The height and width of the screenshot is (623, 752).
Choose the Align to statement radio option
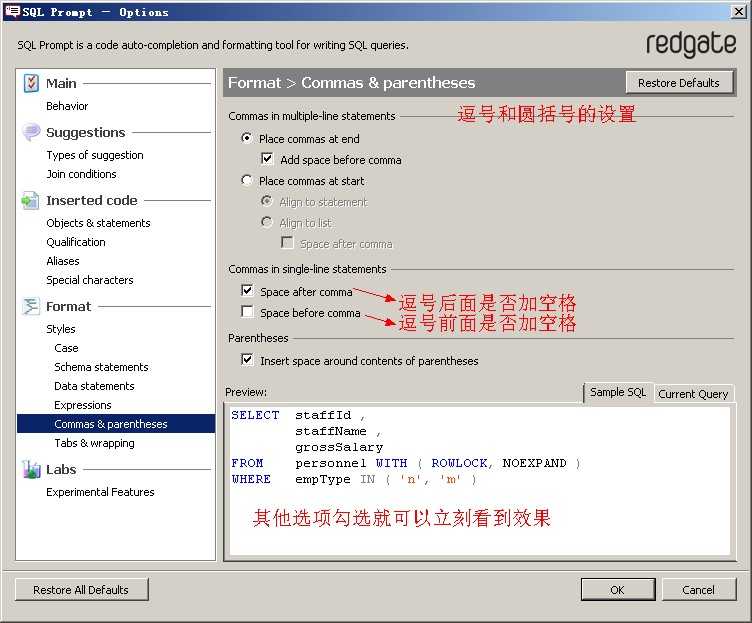coord(267,201)
